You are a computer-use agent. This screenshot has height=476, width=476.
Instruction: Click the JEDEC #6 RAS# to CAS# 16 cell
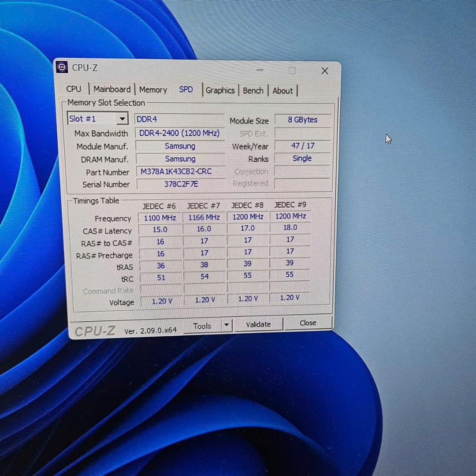click(160, 242)
